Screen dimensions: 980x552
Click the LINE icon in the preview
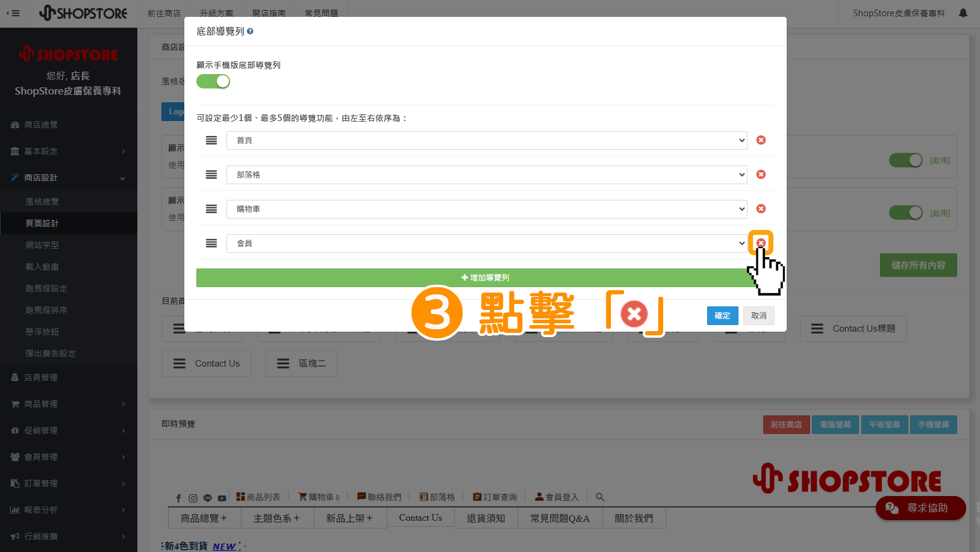point(207,498)
